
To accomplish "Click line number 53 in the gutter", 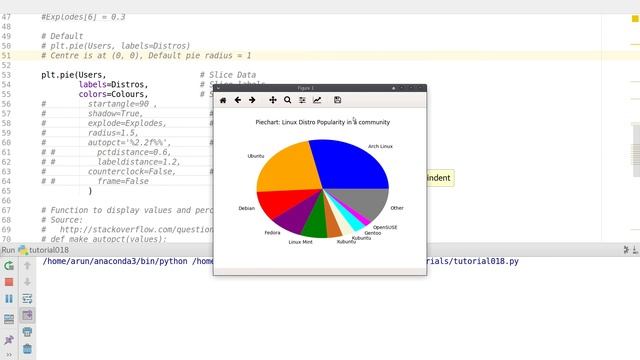I will coord(6,75).
